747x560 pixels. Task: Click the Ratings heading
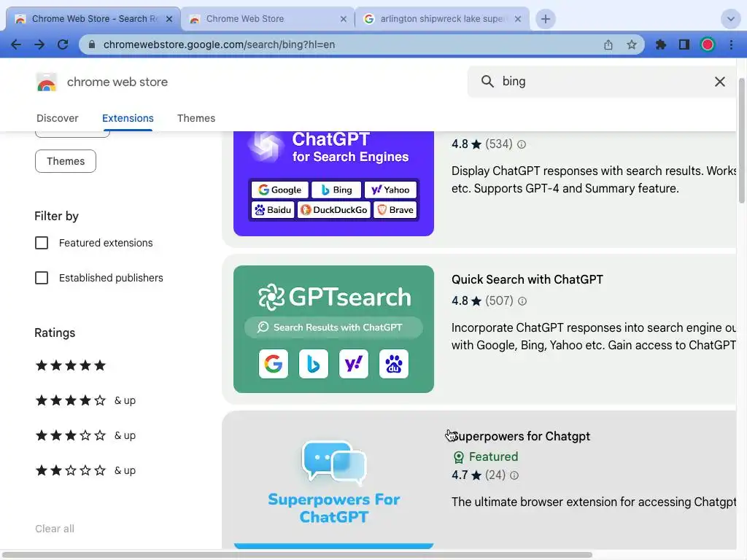pyautogui.click(x=55, y=332)
